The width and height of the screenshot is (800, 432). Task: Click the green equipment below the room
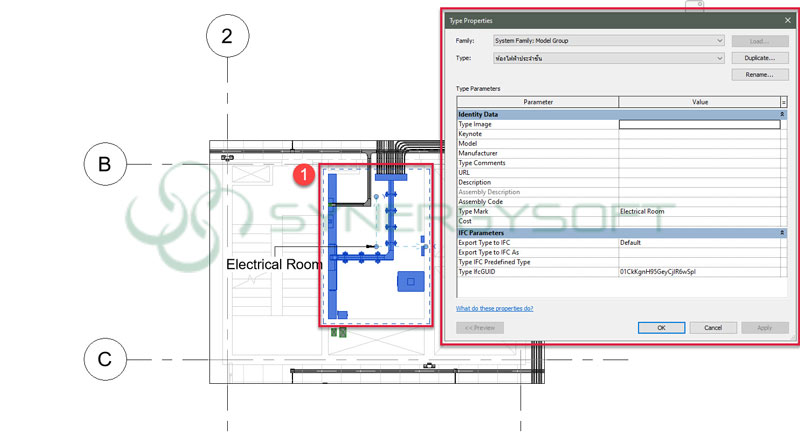click(341, 333)
